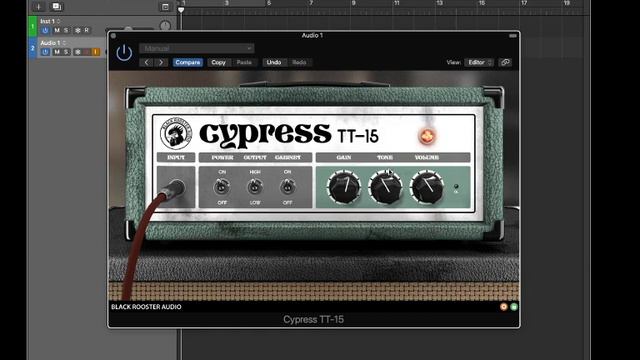Viewport: 640px width, 360px height.
Task: Click the Cypress TT-15 footer label
Action: (x=313, y=319)
